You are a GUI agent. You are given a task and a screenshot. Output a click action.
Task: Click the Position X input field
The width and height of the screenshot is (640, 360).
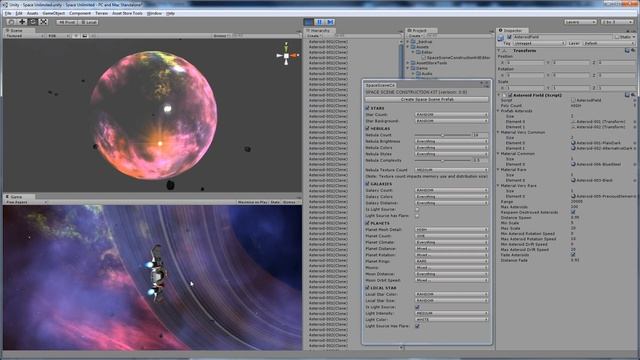point(525,62)
